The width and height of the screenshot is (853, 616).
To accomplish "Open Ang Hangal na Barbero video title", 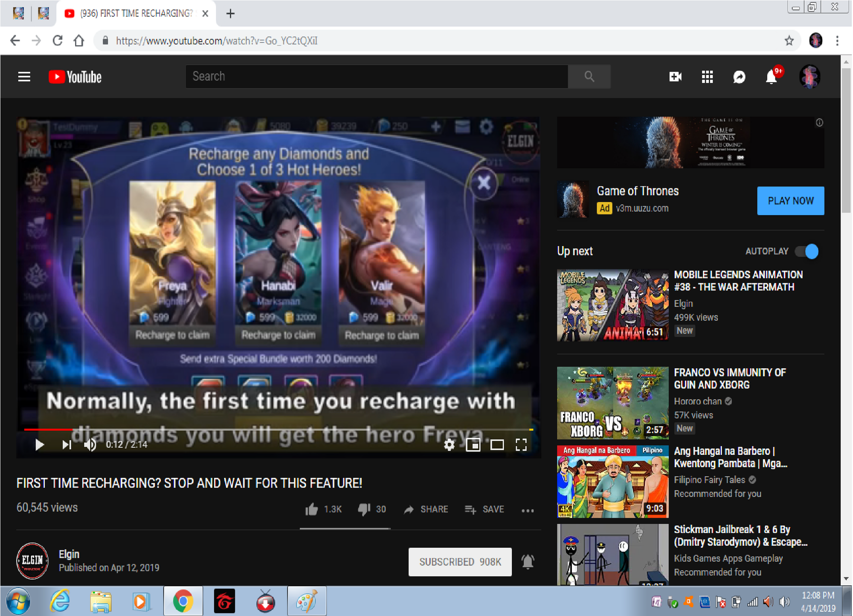I will coord(730,457).
